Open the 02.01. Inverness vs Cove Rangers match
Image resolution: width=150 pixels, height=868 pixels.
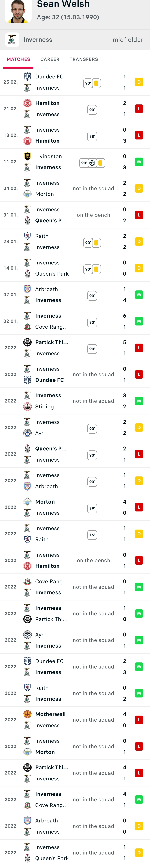point(75,321)
